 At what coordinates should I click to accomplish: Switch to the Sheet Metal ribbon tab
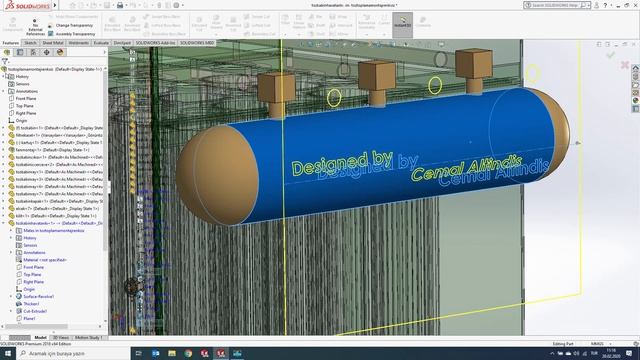pyautogui.click(x=53, y=42)
